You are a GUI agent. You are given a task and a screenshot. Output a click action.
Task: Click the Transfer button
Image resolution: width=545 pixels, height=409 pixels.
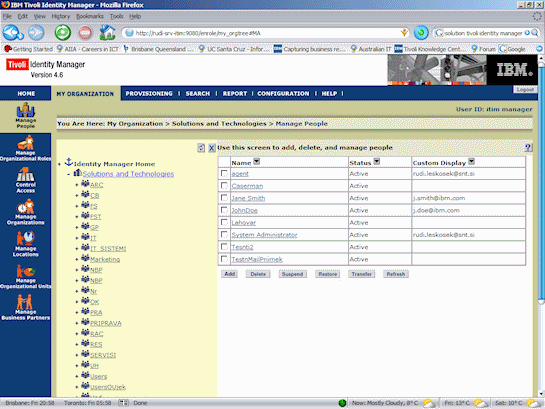(x=361, y=274)
